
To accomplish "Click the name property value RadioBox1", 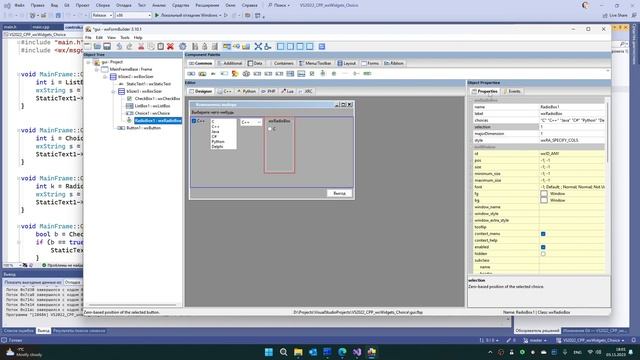I will click(572, 107).
